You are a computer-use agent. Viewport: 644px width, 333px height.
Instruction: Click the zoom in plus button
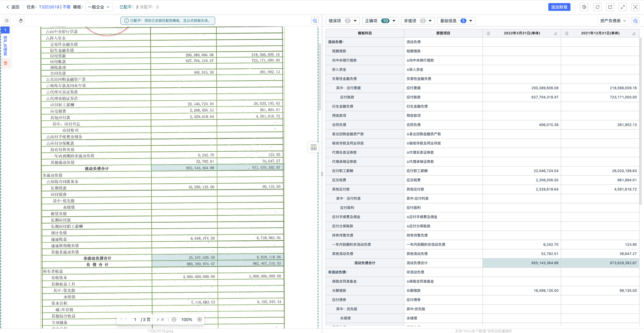click(199, 319)
